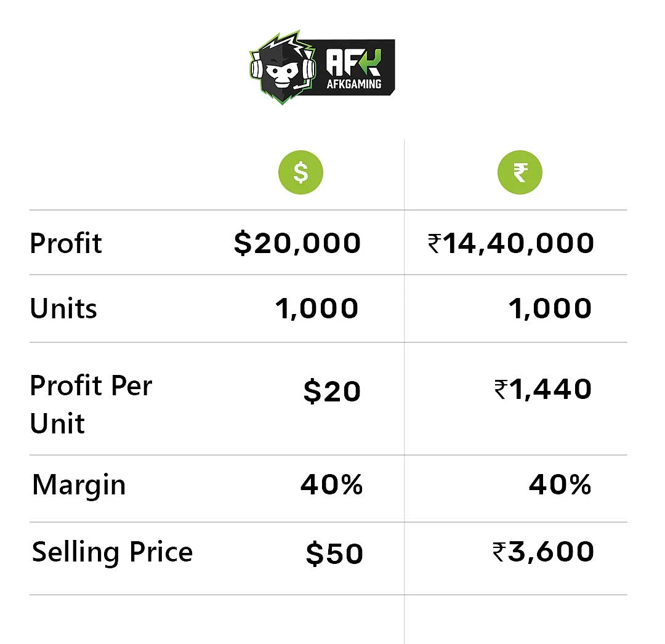Screen dimensions: 665x644
Task: Click the green dollar sign icon
Action: pyautogui.click(x=300, y=172)
